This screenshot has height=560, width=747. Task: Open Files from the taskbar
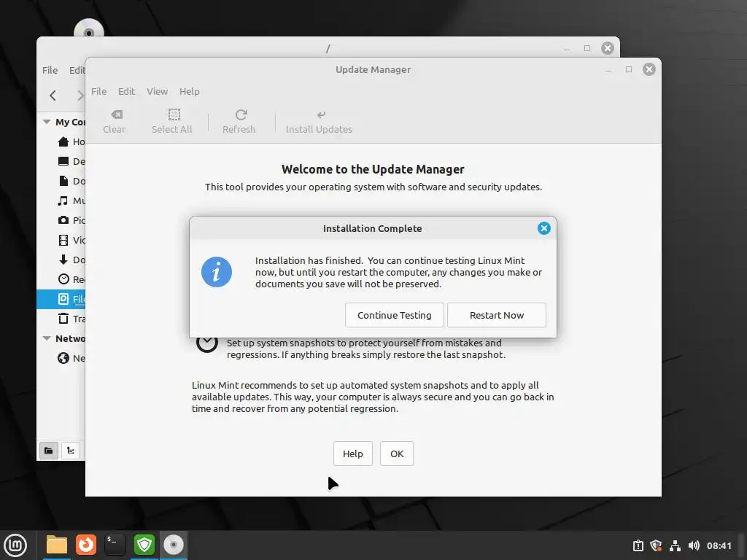click(x=57, y=545)
